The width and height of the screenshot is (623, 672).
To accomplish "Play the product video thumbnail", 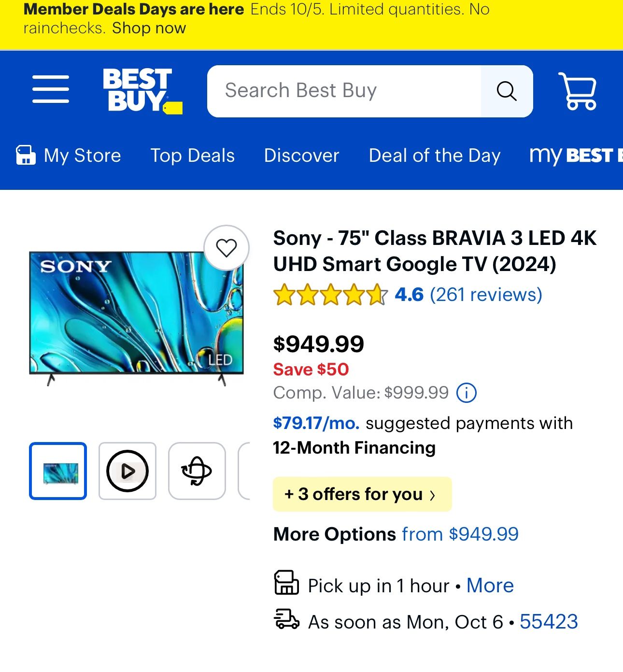I will 127,471.
